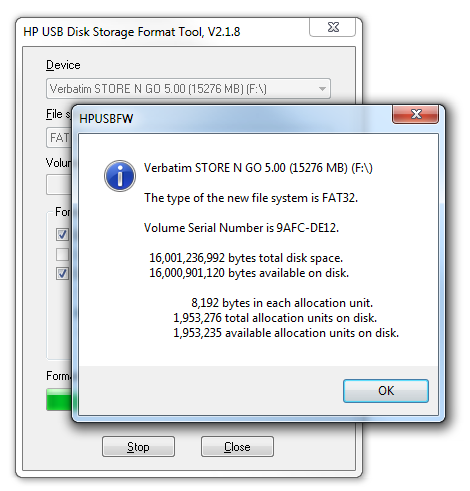Click the Volume label input field
The image size is (470, 491).
[59, 185]
